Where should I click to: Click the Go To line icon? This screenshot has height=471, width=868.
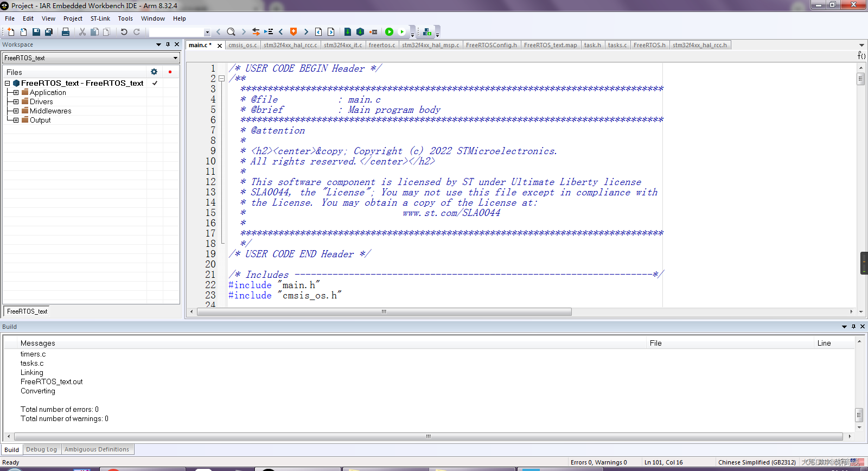click(x=269, y=32)
